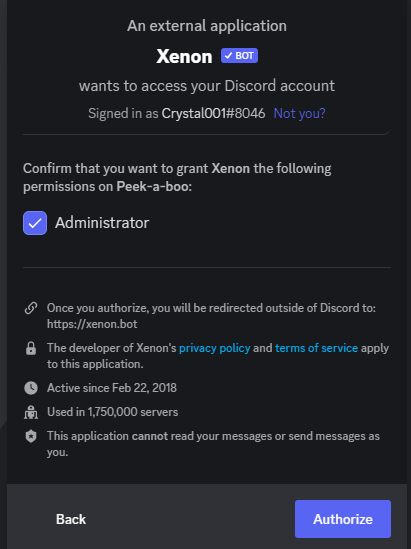Screen dimensions: 411x549
Task: Click the link chain icon beside redirect notice
Action: 31,308
